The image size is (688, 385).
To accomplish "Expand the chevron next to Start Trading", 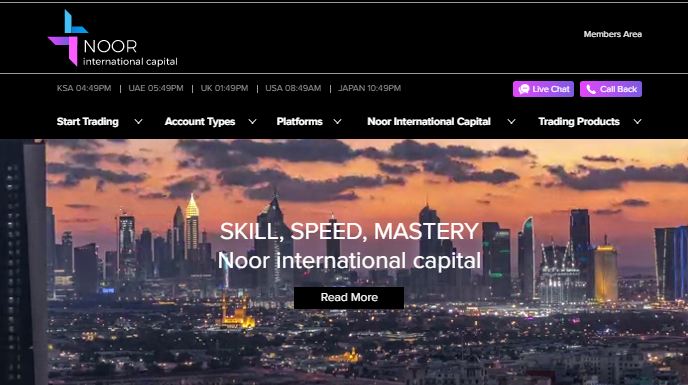I will coord(138,122).
